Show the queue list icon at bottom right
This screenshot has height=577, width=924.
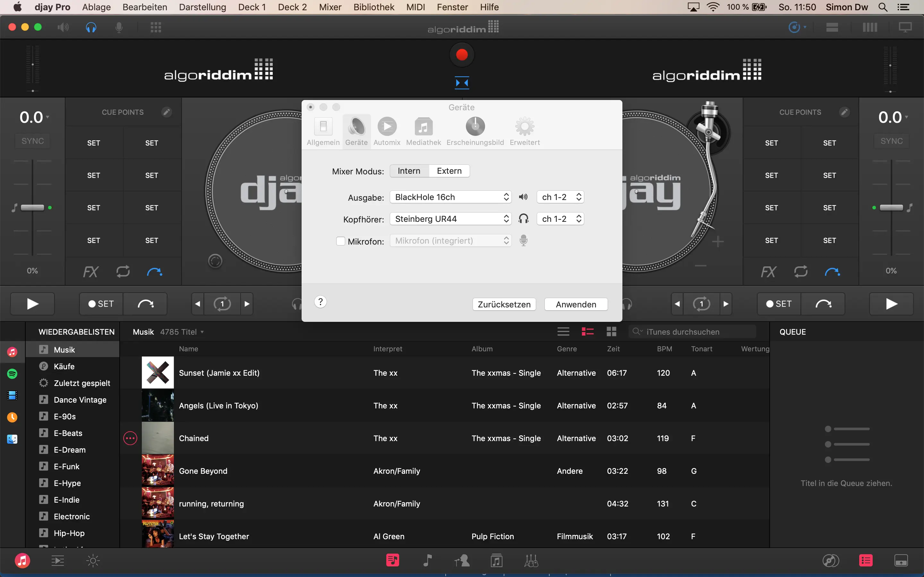[866, 560]
